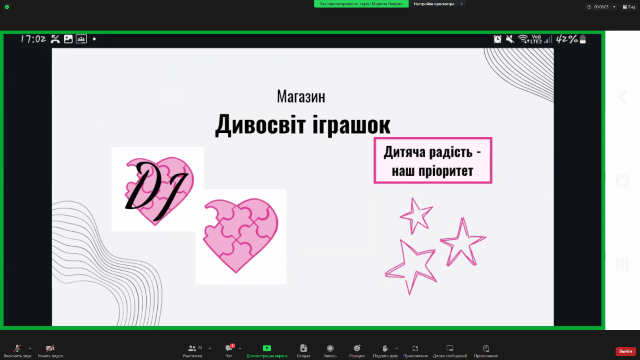640x360 pixels.
Task: Turn on the video camera
Action: tap(50, 350)
